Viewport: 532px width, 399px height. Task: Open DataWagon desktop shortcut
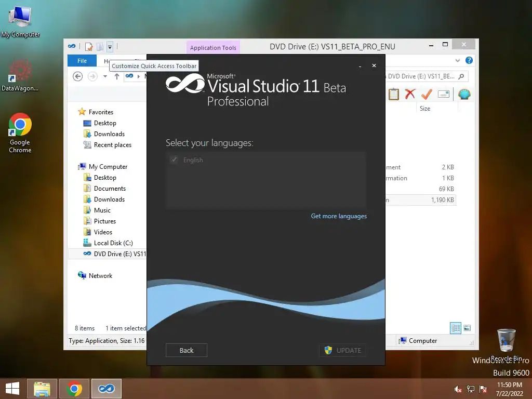coord(20,76)
